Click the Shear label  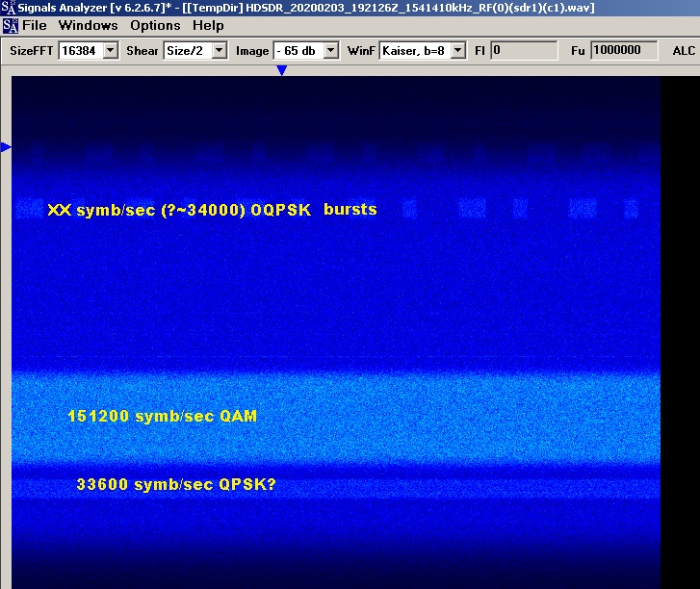click(x=142, y=51)
